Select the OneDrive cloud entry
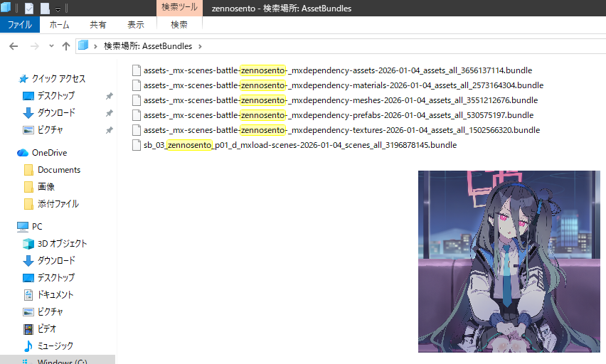The image size is (606, 364). coord(49,153)
